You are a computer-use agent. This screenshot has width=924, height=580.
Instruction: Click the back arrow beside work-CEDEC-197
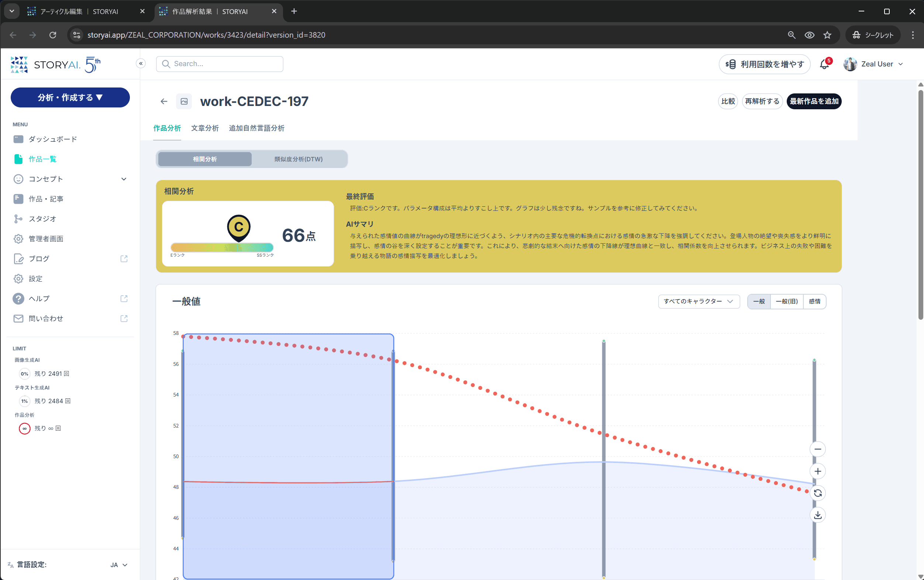[x=164, y=101]
